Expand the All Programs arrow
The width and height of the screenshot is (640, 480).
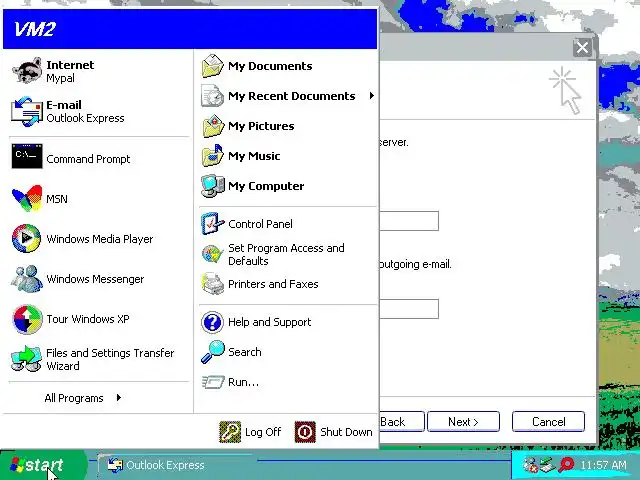click(118, 398)
